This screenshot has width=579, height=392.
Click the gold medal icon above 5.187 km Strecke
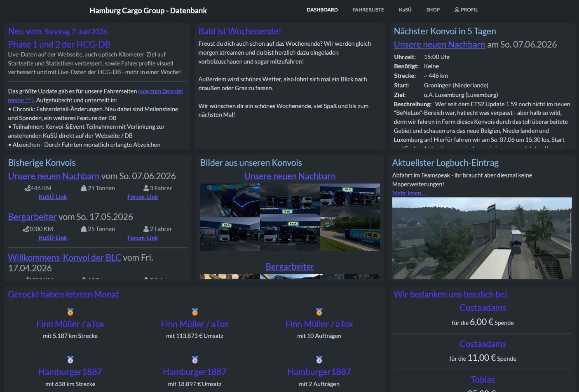coord(70,312)
